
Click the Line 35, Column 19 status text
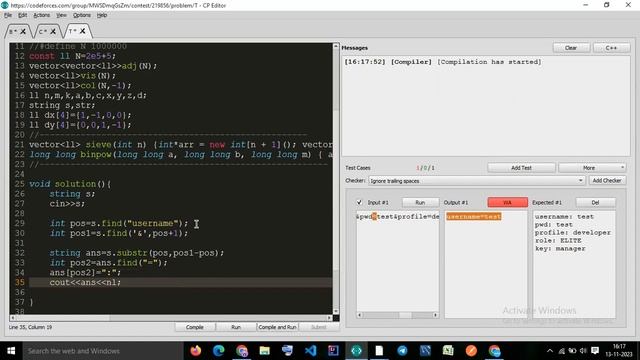(31, 327)
